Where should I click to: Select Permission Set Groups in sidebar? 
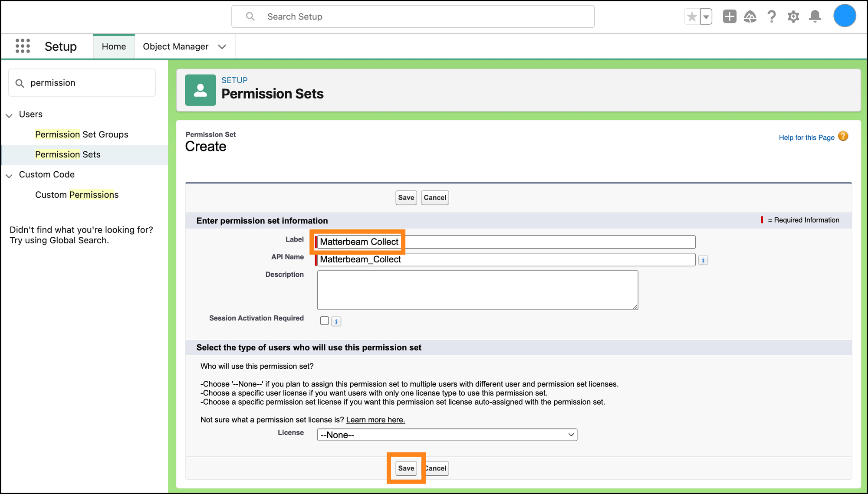82,134
